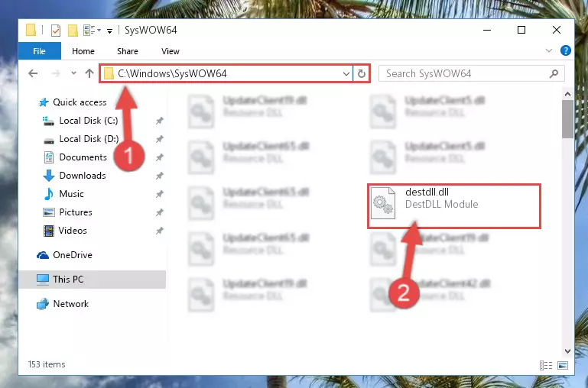The height and width of the screenshot is (388, 588).
Task: Close the SysWOW64 window
Action: pyautogui.click(x=557, y=30)
